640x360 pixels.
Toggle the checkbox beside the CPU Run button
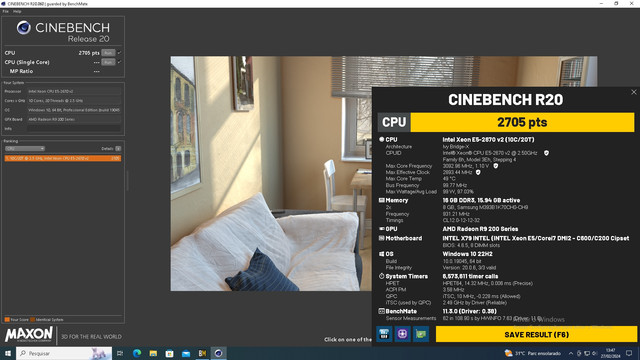tap(119, 53)
